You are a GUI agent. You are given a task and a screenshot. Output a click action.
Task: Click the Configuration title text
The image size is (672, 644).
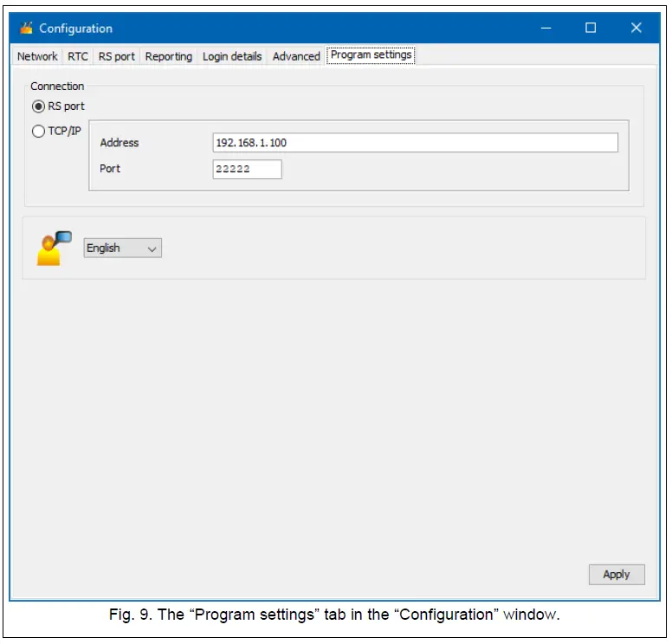76,29
